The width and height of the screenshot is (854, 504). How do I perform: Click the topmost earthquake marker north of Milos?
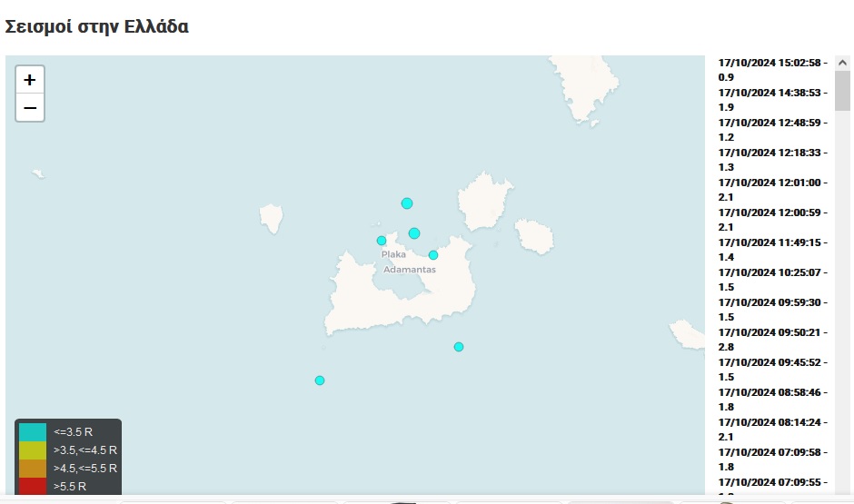coord(407,203)
